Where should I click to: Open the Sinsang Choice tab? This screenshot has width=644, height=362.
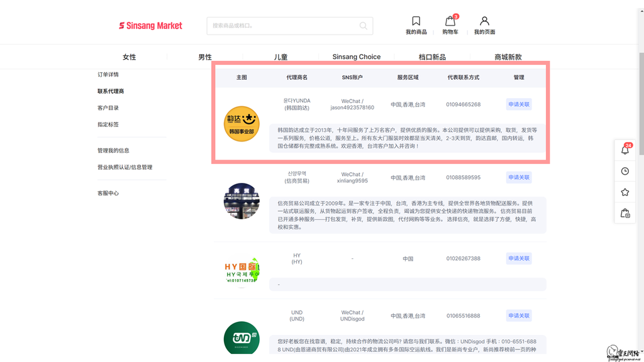pyautogui.click(x=357, y=57)
